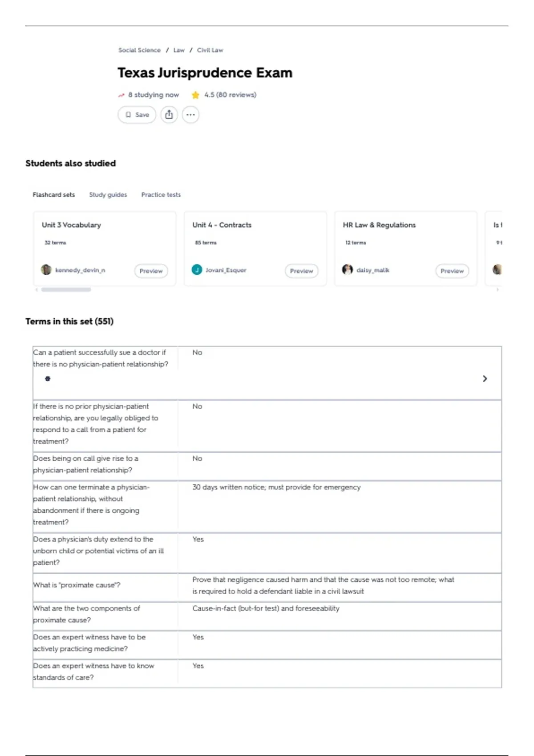This screenshot has height=756, width=534.
Task: Switch to Practice tests tab
Action: click(x=161, y=195)
